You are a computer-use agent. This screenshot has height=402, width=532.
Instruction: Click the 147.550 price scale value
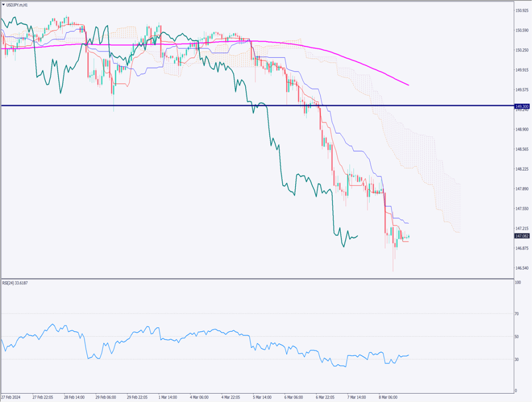522,209
